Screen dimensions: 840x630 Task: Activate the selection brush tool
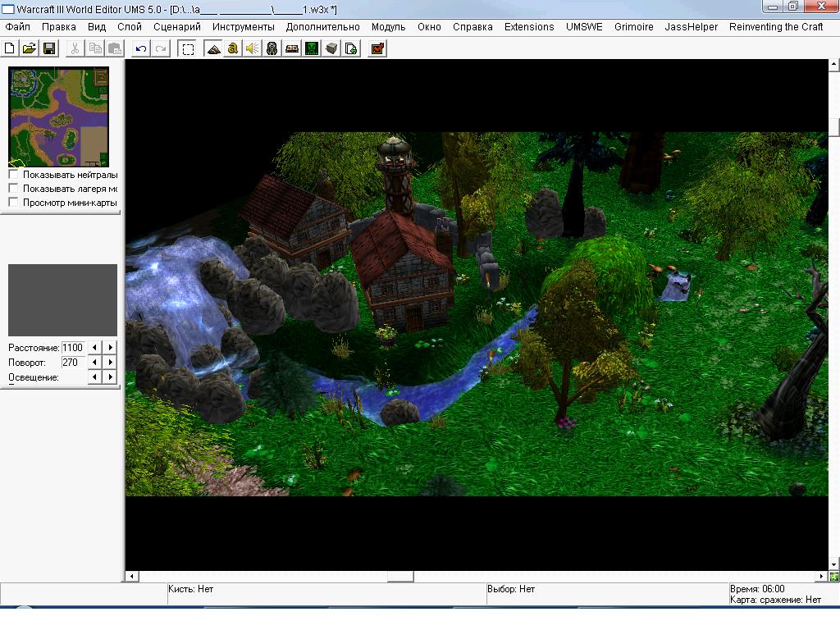[188, 48]
